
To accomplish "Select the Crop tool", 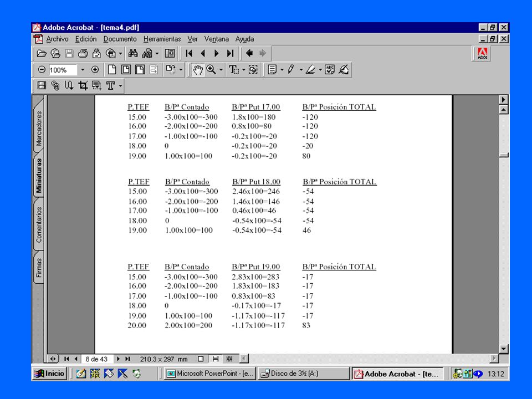I will 83,85.
